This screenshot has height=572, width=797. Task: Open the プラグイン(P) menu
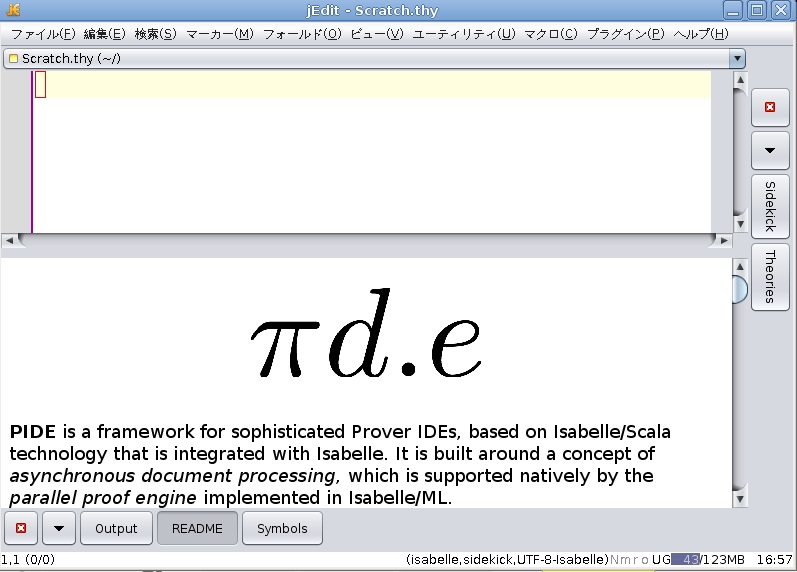tap(626, 34)
